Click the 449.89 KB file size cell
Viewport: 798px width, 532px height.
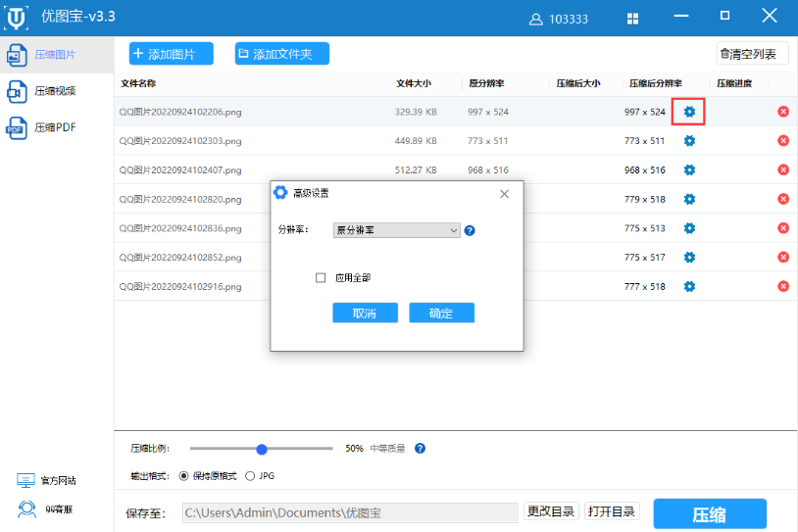(x=416, y=141)
